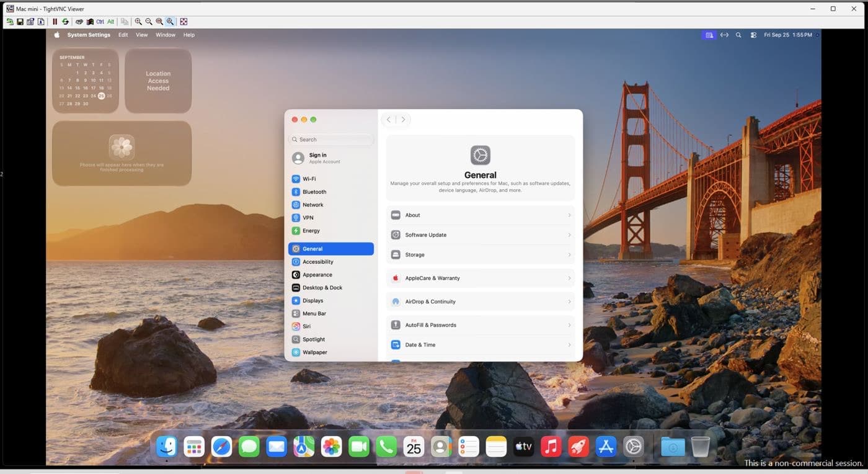Viewport: 868px width, 474px height.
Task: Open Finder from the Dock
Action: (x=167, y=446)
